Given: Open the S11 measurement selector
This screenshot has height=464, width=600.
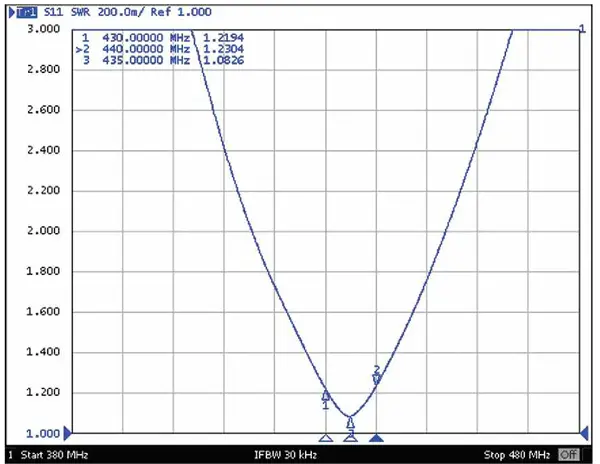Looking at the screenshot, I should [x=56, y=11].
